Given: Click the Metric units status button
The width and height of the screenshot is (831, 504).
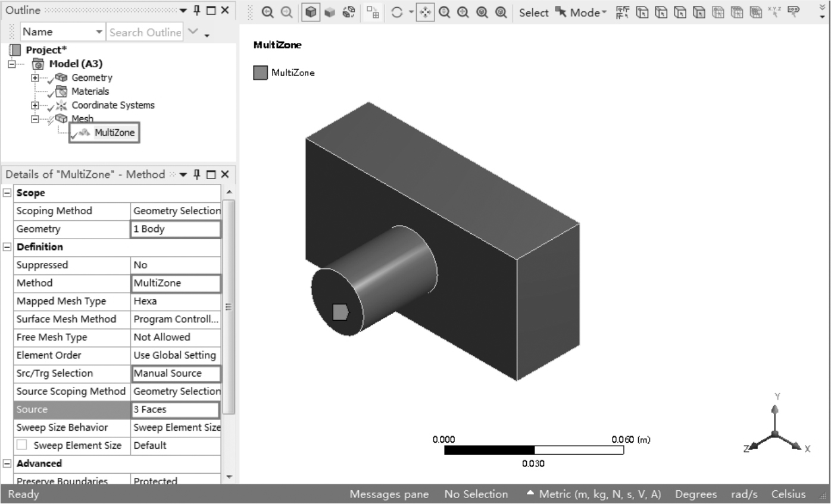Looking at the screenshot, I should click(593, 494).
